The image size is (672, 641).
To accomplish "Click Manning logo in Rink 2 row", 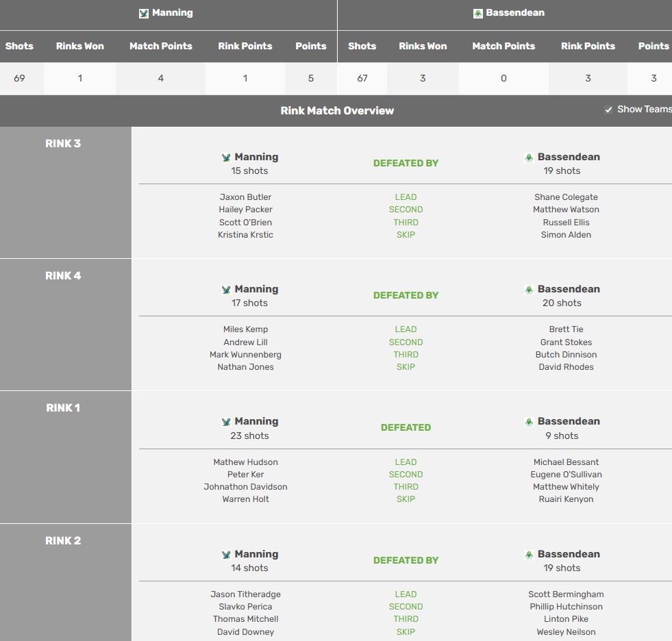I will pyautogui.click(x=226, y=555).
